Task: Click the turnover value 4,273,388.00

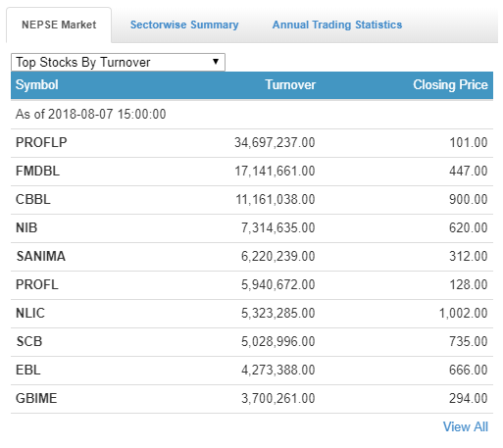Action: (278, 370)
